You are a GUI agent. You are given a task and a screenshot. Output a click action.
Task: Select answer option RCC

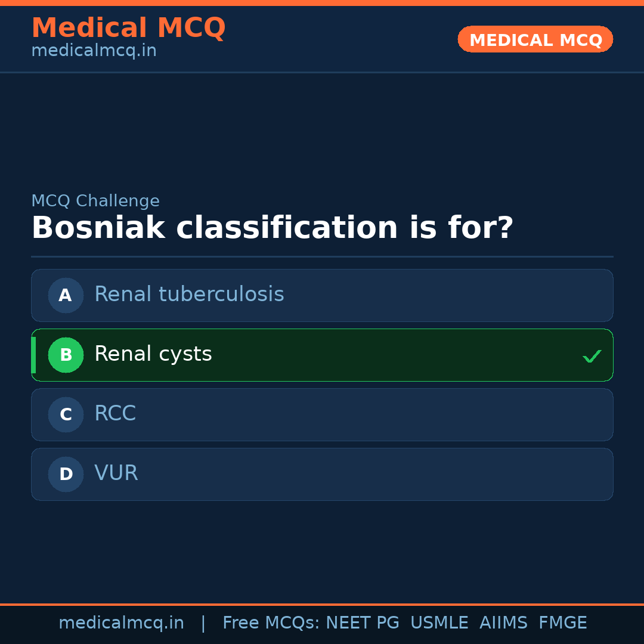(x=322, y=414)
